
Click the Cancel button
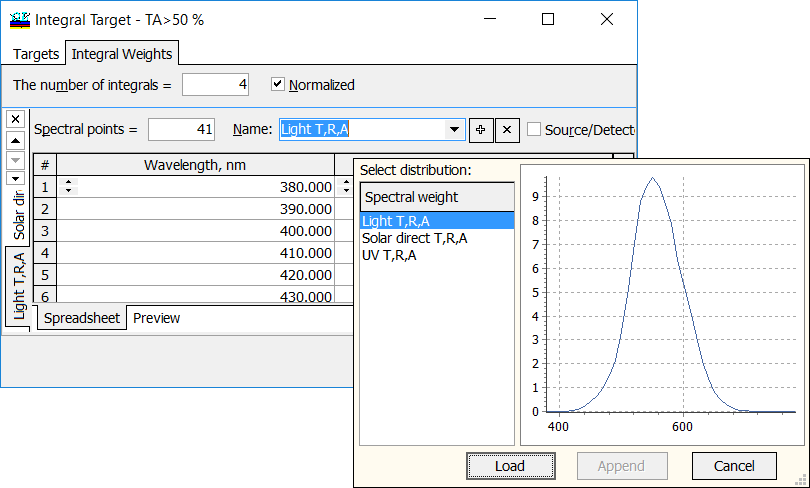(734, 466)
